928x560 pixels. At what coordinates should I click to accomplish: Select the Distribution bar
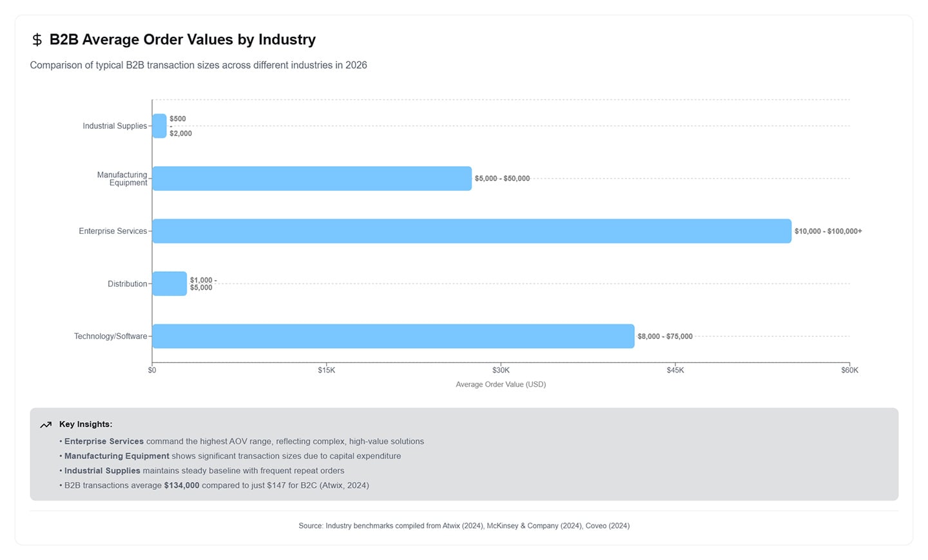coord(169,284)
